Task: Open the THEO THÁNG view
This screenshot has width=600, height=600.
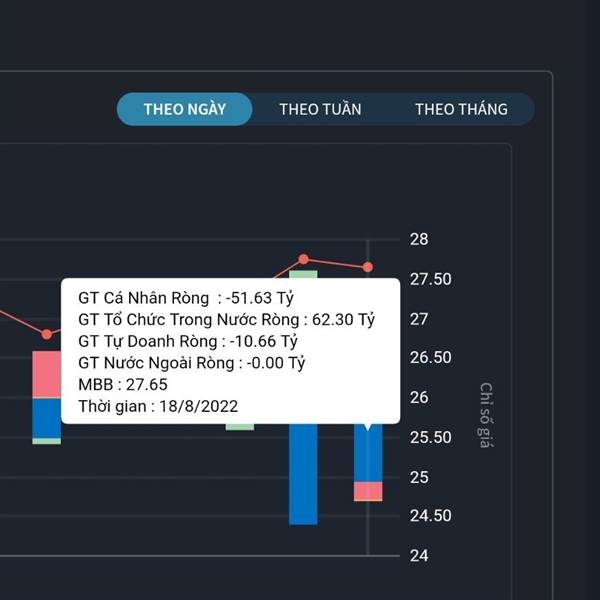Action: 461,109
